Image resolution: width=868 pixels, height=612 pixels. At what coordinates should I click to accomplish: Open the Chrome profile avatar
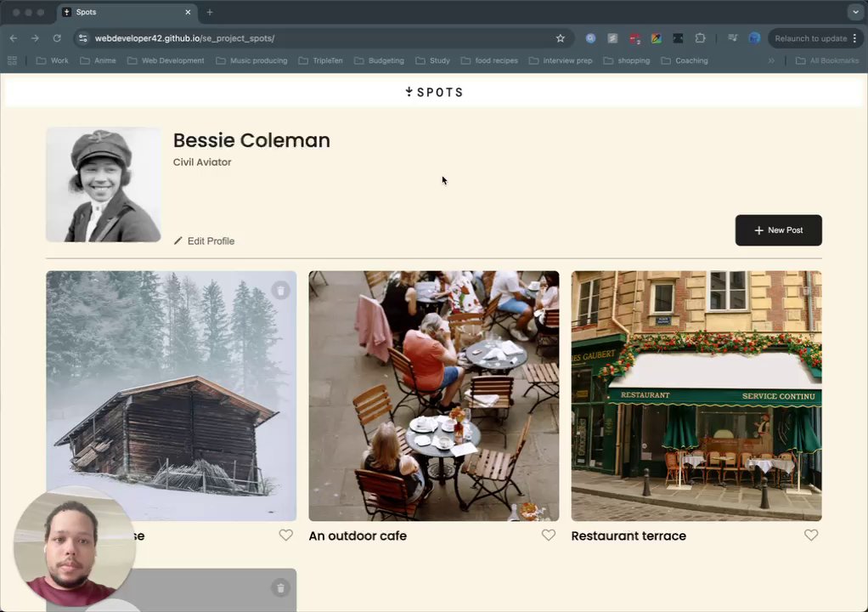pos(754,38)
